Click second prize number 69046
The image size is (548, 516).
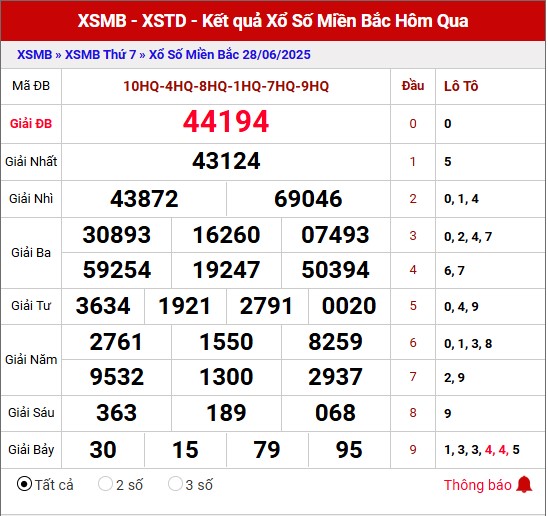pos(308,199)
